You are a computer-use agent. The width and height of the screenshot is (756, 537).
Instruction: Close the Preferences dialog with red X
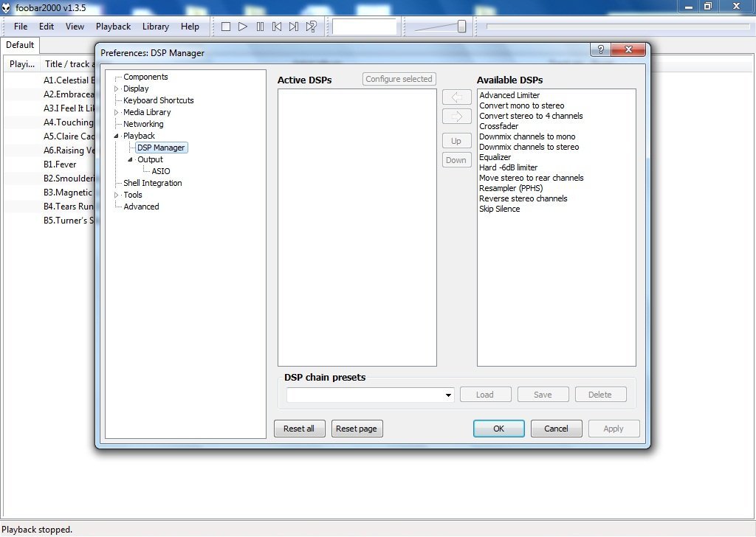coord(628,49)
